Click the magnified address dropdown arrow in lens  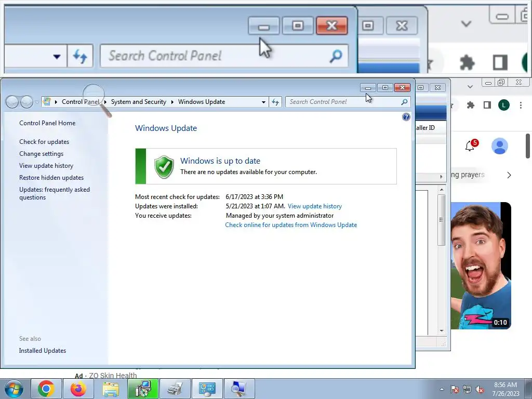pos(57,56)
